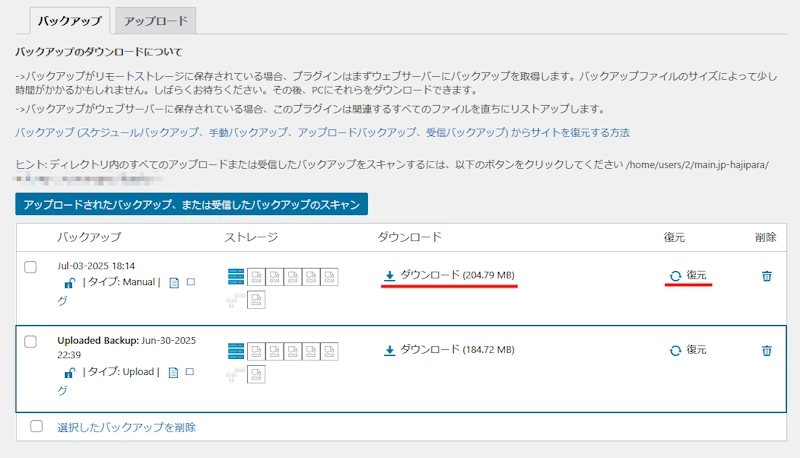
Task: Click the lock icon on the Jul-03-2025 backup
Action: (x=69, y=284)
